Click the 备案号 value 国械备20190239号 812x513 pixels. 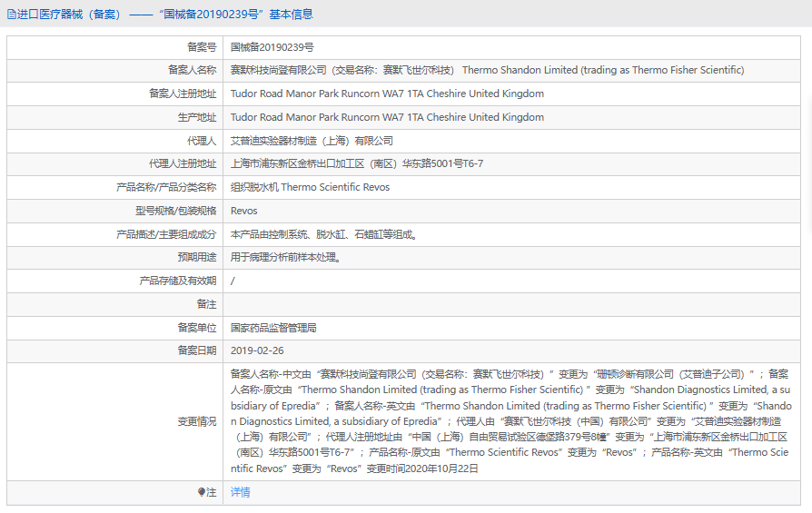click(272, 47)
